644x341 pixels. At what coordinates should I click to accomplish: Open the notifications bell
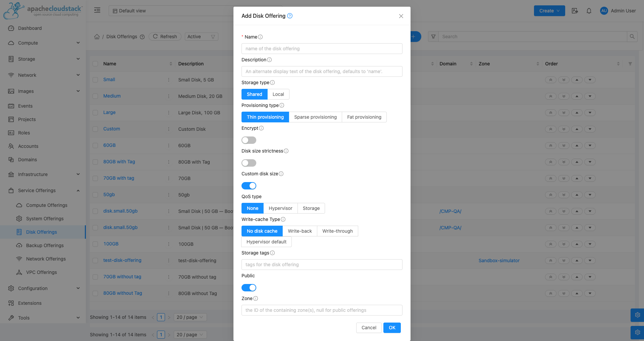[589, 11]
